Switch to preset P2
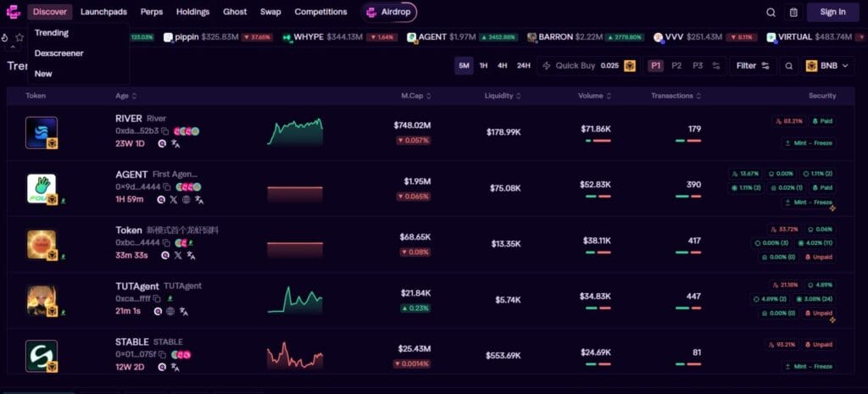 pos(676,66)
